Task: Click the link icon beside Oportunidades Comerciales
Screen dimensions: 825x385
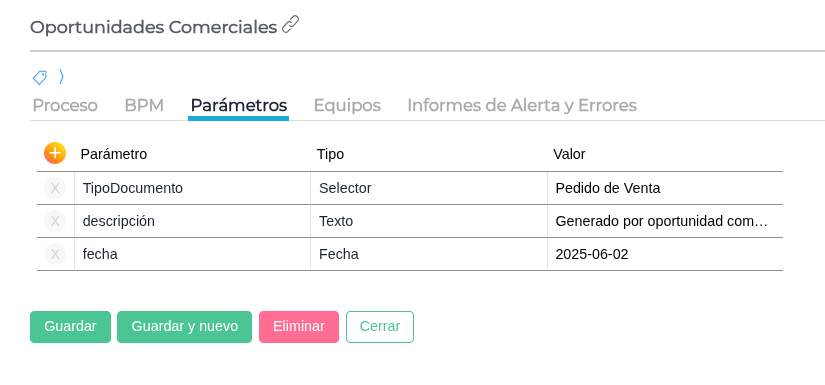Action: [290, 25]
